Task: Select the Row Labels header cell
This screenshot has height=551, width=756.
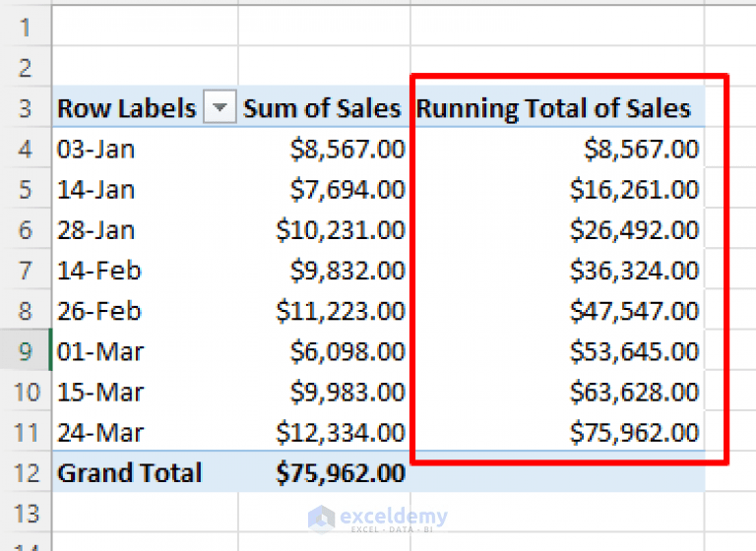Action: pos(145,107)
